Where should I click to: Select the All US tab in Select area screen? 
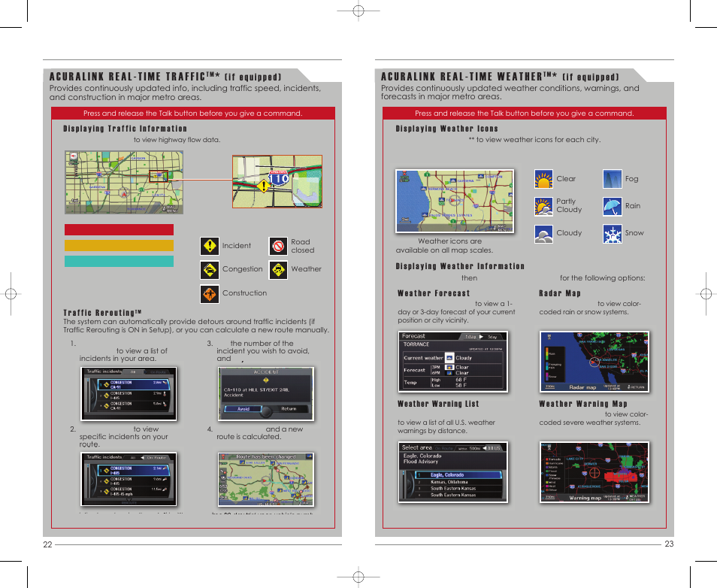tap(492, 448)
